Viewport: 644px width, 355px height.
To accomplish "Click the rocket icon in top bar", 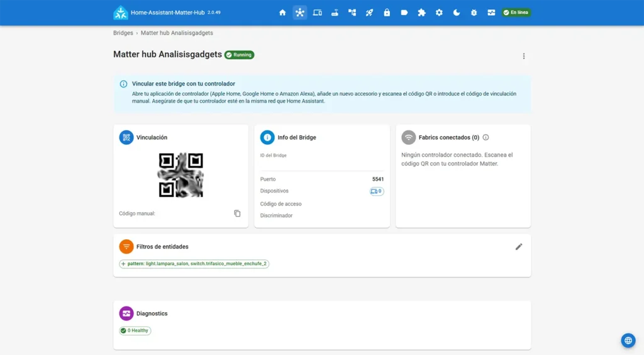I will point(369,13).
